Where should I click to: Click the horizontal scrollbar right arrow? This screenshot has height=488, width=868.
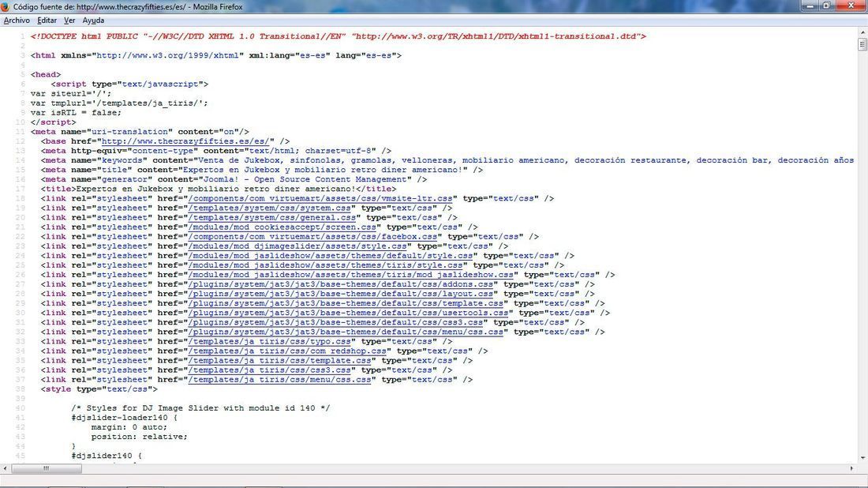click(852, 468)
